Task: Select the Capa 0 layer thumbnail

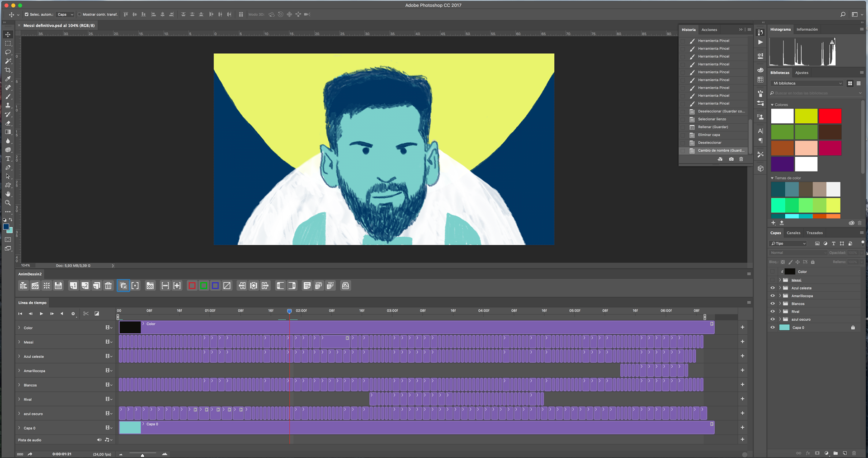Action: pyautogui.click(x=784, y=327)
